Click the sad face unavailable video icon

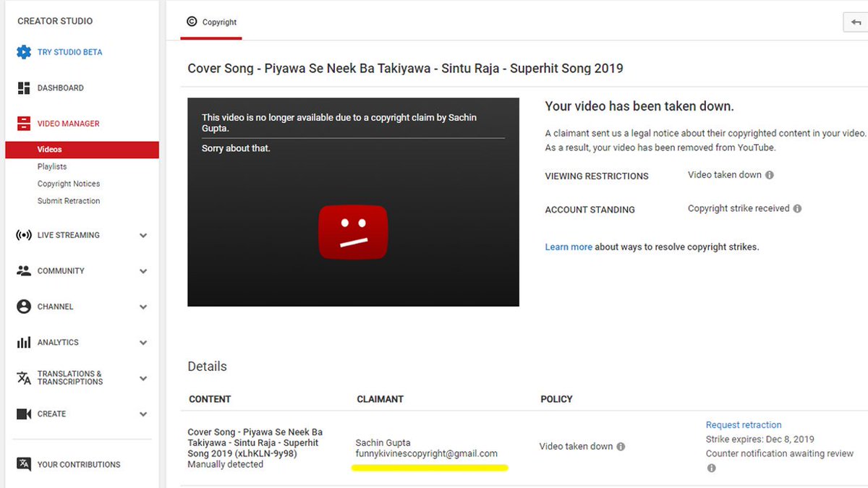(353, 232)
